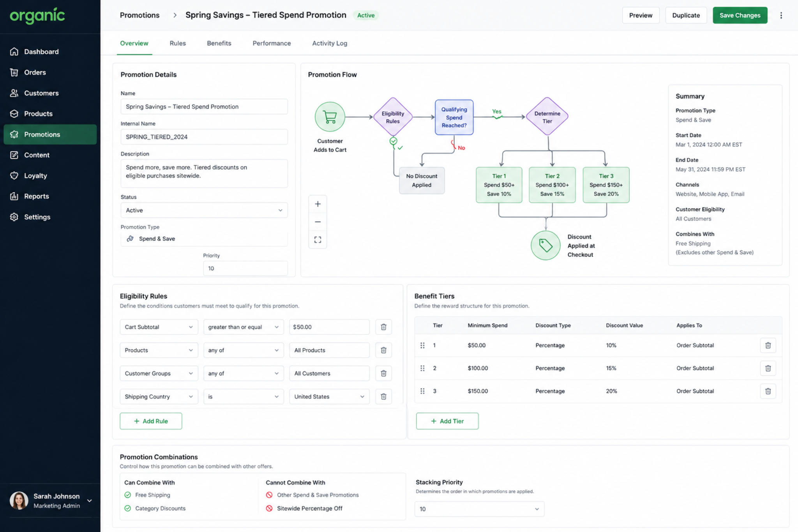Click the Priority input field showing 10
The width and height of the screenshot is (798, 532).
click(x=245, y=268)
